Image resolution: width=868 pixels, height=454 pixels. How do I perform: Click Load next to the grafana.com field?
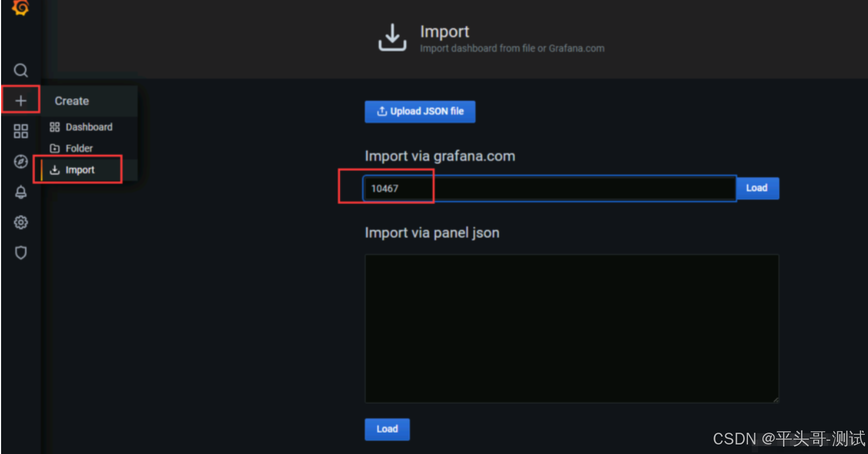pyautogui.click(x=757, y=188)
